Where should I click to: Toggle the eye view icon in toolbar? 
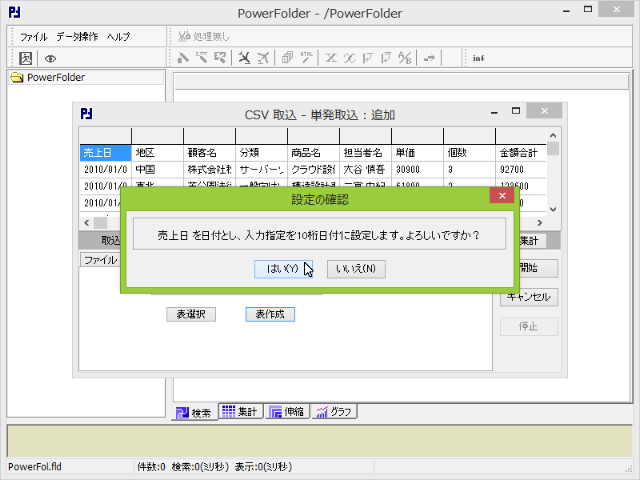point(50,58)
